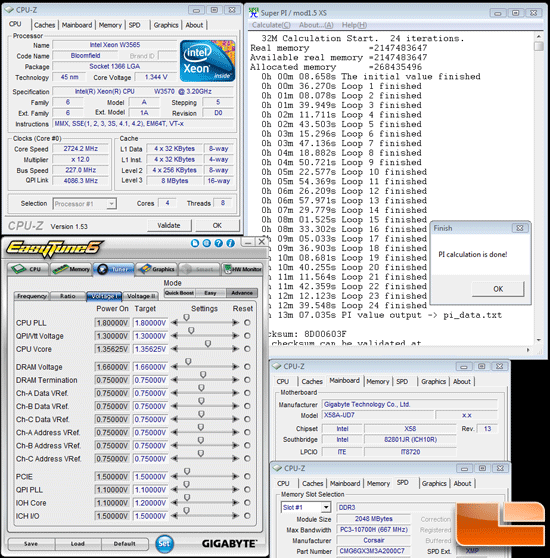This screenshot has width=550, height=558.
Task: Switch to Memory tab in top CPU-Z
Action: pyautogui.click(x=110, y=25)
